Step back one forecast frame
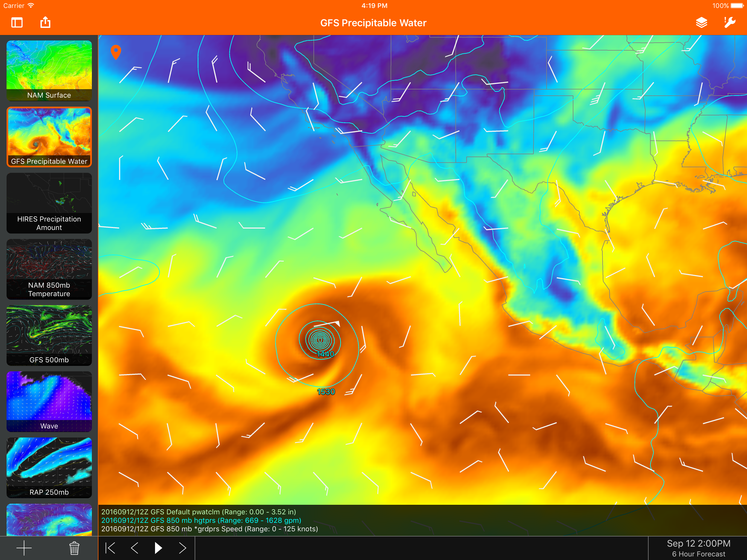 tap(135, 548)
